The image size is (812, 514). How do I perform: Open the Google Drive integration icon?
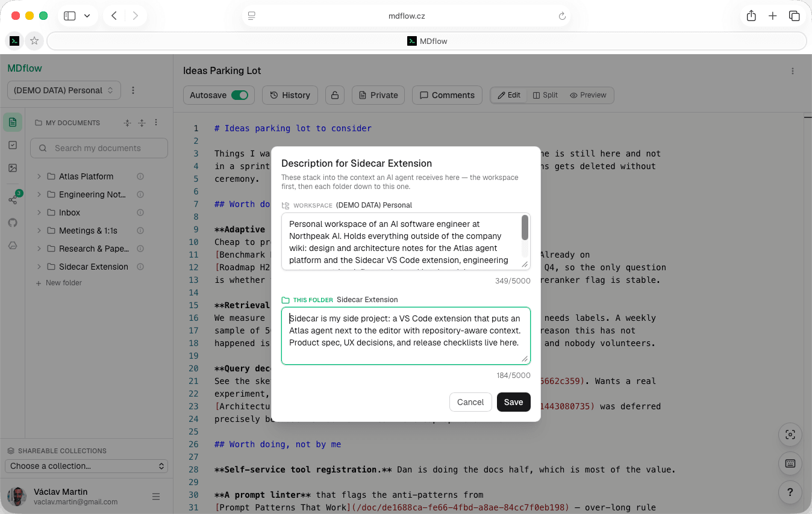tap(13, 246)
